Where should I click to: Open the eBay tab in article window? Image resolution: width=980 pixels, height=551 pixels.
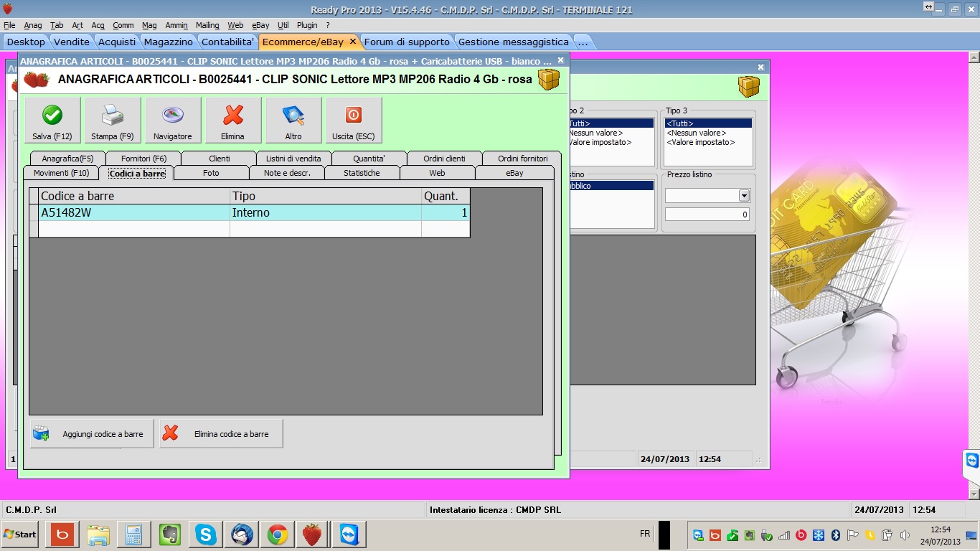pyautogui.click(x=514, y=173)
